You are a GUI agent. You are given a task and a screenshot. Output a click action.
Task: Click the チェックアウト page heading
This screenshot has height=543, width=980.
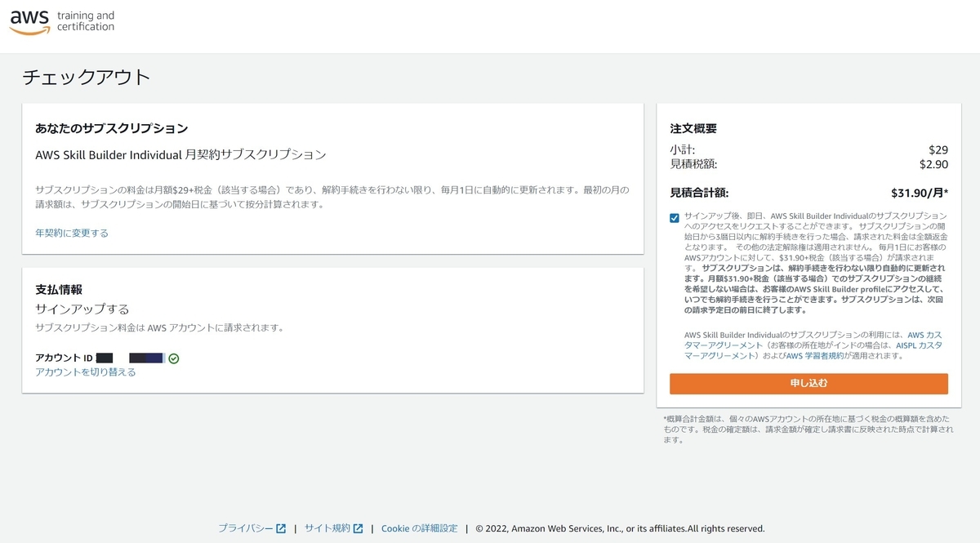click(x=87, y=78)
